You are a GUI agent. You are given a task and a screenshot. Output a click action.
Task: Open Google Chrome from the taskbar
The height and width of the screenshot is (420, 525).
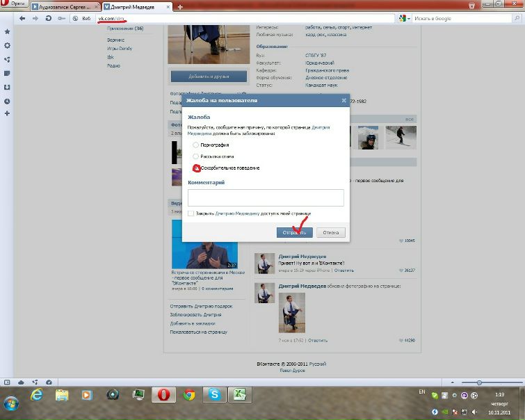(x=189, y=395)
